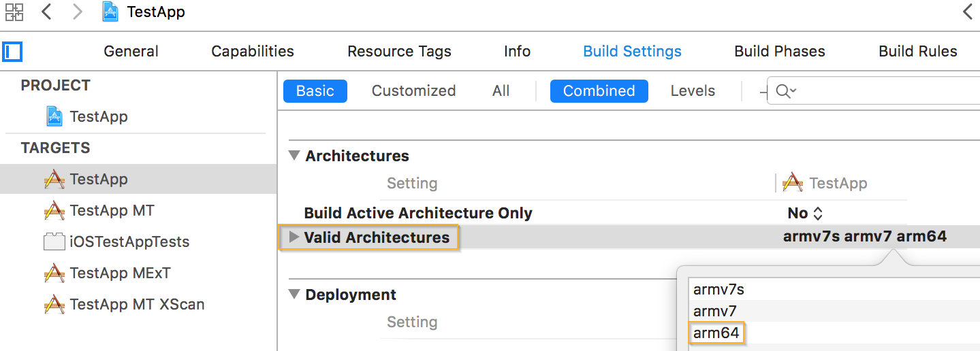This screenshot has width=980, height=351.
Task: Open the related items grid icon
Action: pyautogui.click(x=14, y=12)
